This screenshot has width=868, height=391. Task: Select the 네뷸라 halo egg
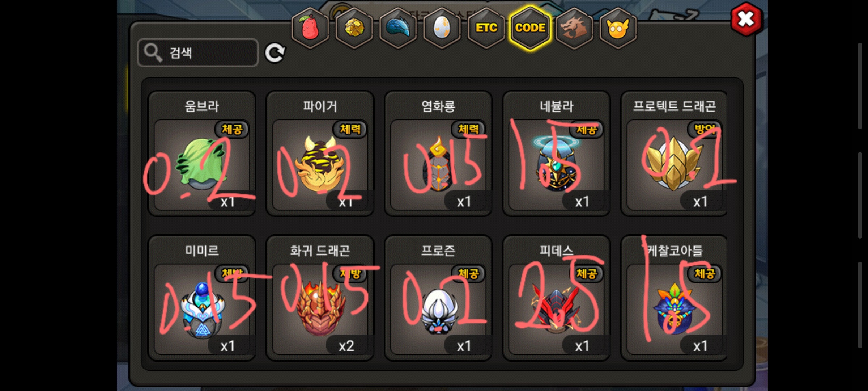click(x=557, y=154)
